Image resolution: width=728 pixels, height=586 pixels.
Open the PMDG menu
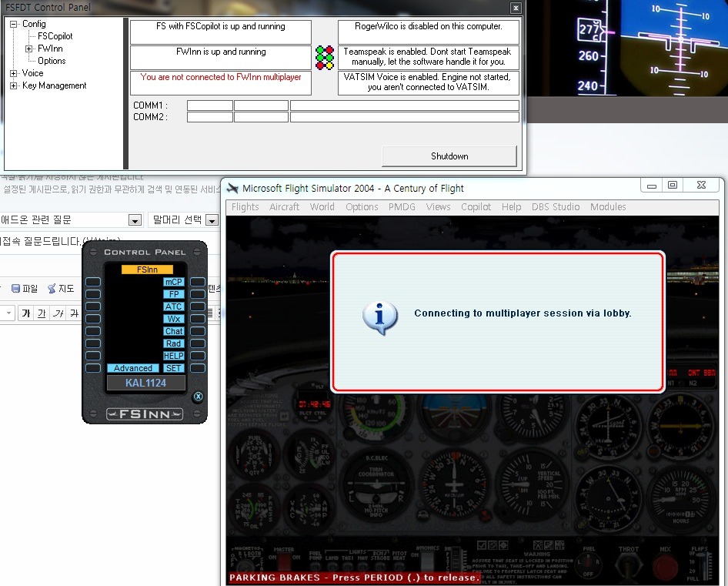402,207
